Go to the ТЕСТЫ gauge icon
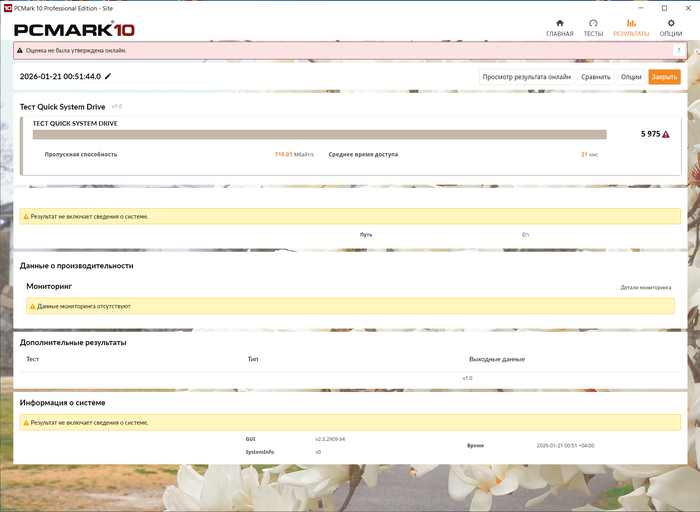The height and width of the screenshot is (512, 700). click(x=593, y=23)
